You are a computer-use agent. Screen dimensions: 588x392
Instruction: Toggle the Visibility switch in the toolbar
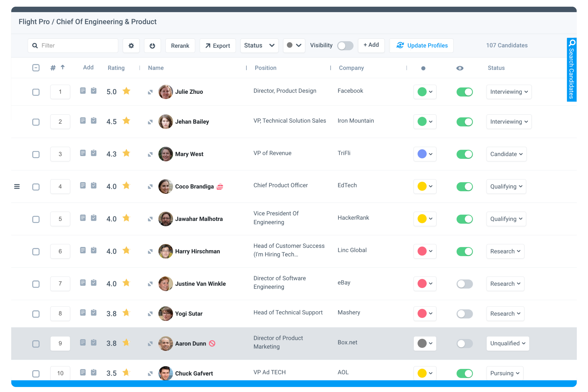(x=345, y=46)
